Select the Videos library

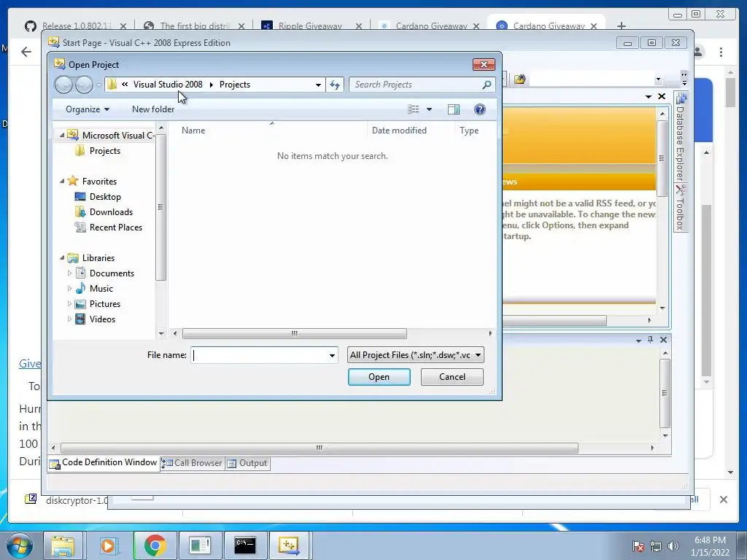[x=102, y=319]
